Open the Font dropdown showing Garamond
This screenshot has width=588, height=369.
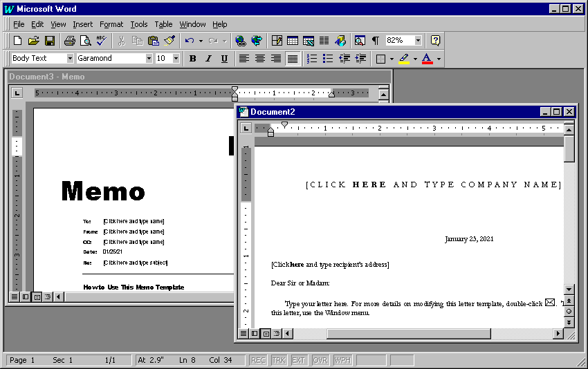coord(149,59)
